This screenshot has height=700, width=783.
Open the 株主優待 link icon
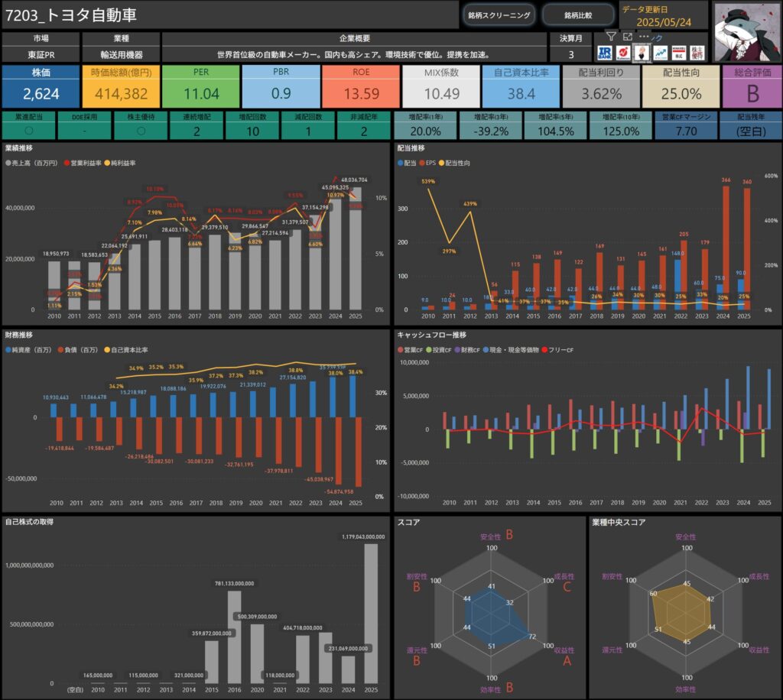pyautogui.click(x=697, y=53)
